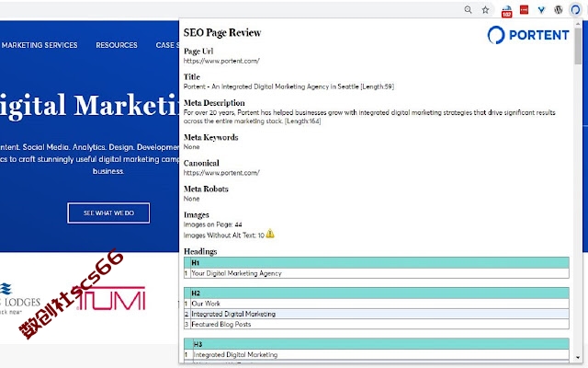Bookmark this page with the star icon
The height and width of the screenshot is (368, 588).
click(485, 10)
